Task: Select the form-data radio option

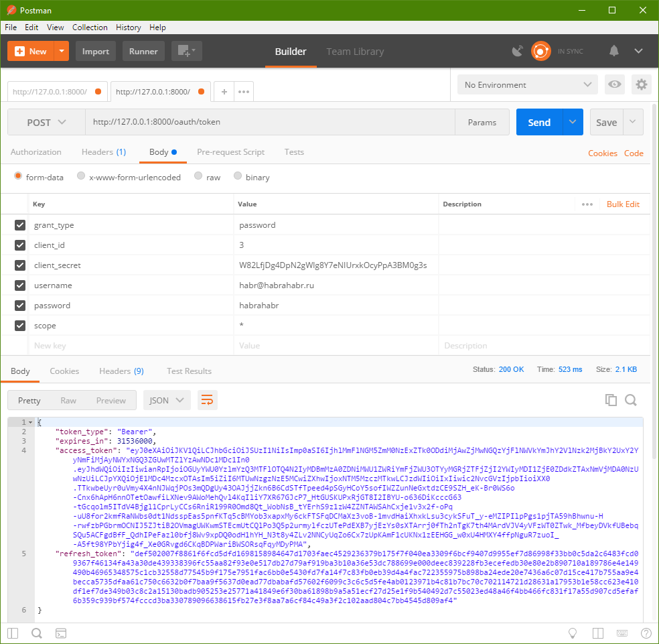Action: pyautogui.click(x=18, y=176)
